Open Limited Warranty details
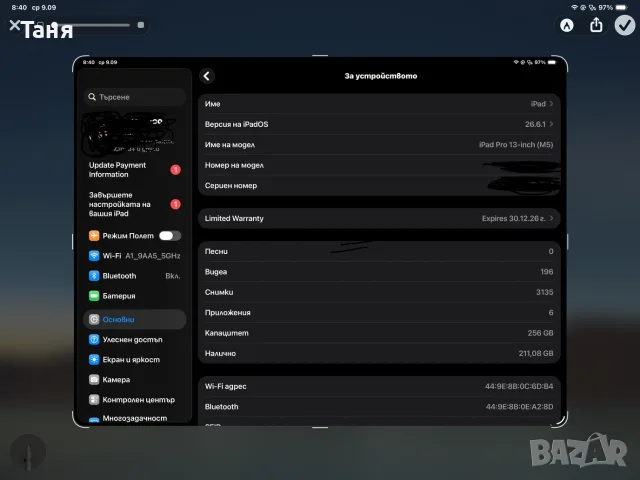This screenshot has width=640, height=480. [379, 218]
